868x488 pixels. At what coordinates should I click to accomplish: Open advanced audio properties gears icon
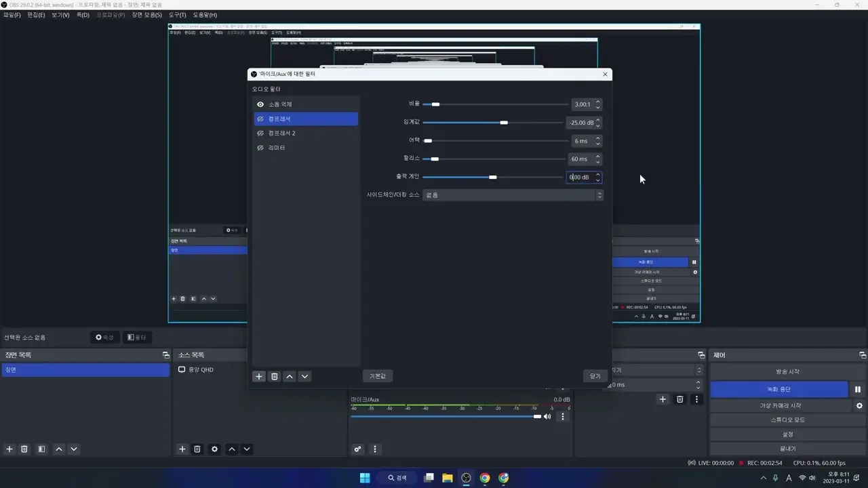pos(358,449)
